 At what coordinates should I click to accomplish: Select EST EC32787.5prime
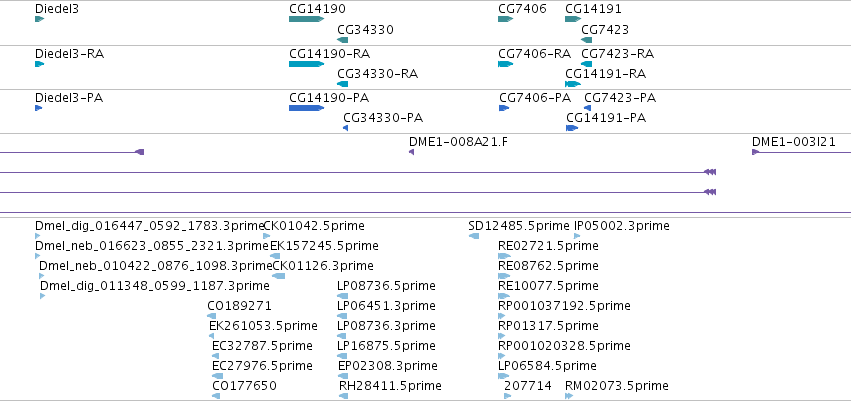coord(263,346)
